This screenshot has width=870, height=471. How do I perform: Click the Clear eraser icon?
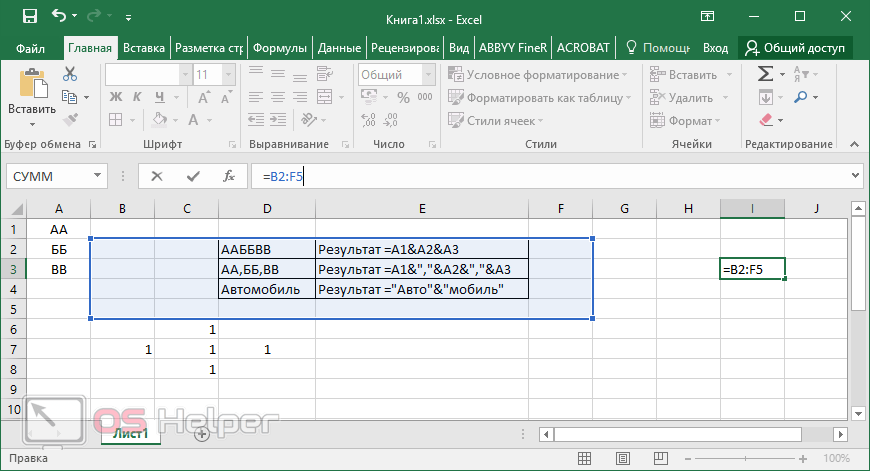766,121
